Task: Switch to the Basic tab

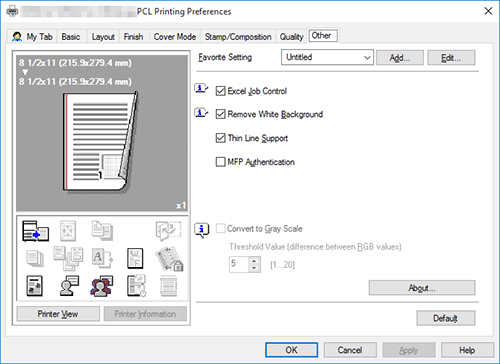Action: coord(71,37)
